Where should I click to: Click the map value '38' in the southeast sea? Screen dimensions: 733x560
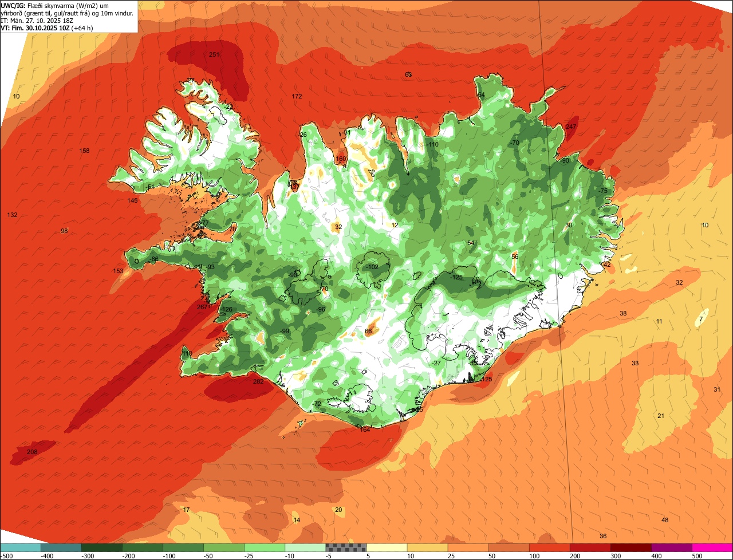click(x=623, y=313)
